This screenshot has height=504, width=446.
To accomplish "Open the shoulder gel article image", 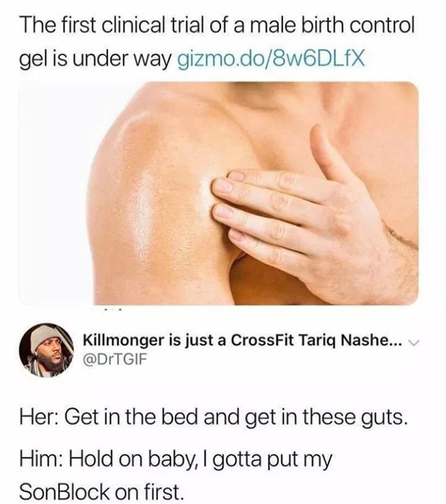I will tap(219, 193).
